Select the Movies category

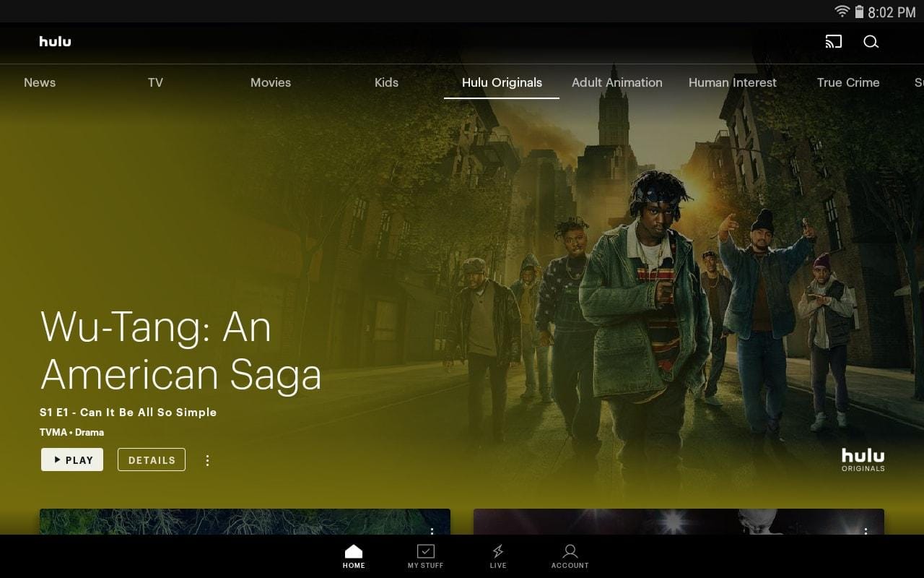[x=271, y=82]
